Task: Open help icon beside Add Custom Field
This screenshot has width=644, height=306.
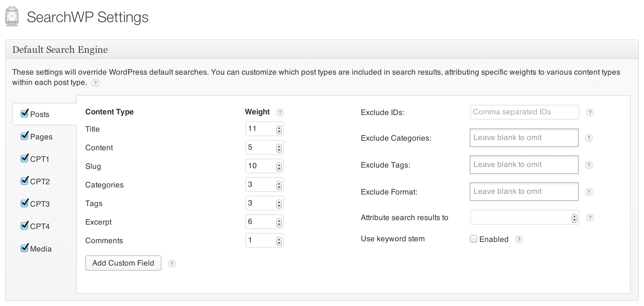Action: tap(172, 264)
